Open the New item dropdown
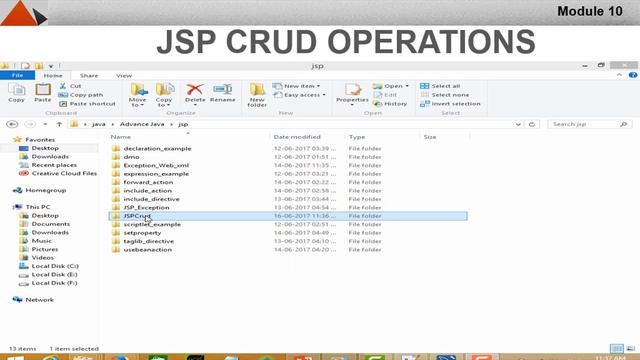This screenshot has width=640, height=360. (x=297, y=86)
